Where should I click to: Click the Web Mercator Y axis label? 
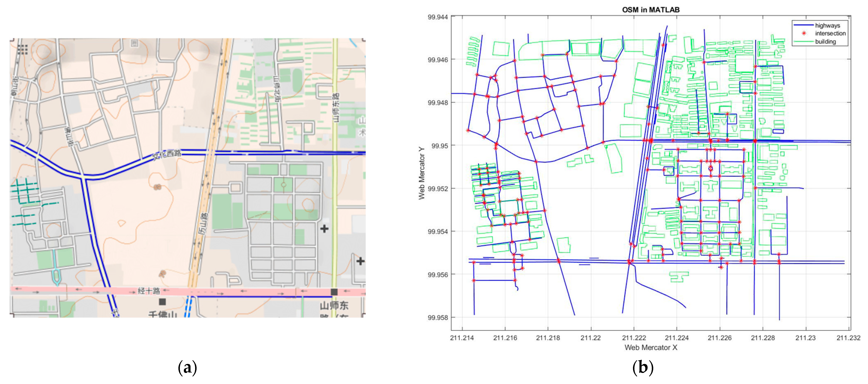click(422, 173)
